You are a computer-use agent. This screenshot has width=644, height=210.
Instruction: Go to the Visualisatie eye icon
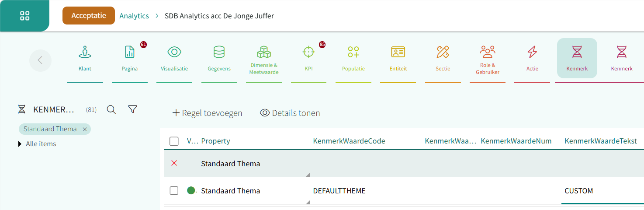174,52
